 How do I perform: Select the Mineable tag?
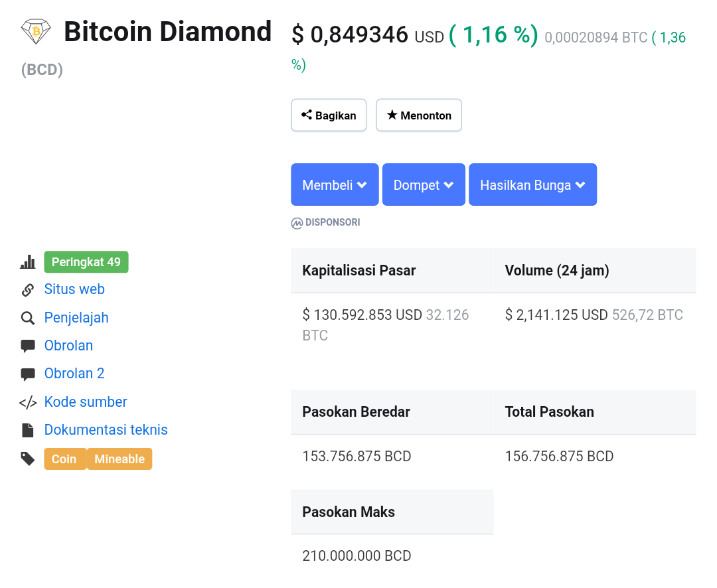(x=119, y=459)
